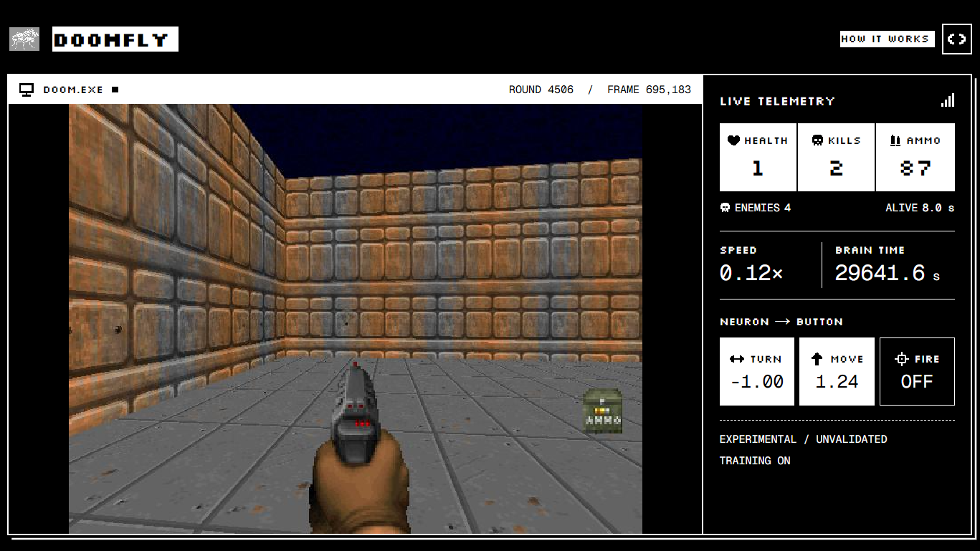This screenshot has height=551, width=980.
Task: Click the heart icon in Health
Action: pyautogui.click(x=733, y=140)
